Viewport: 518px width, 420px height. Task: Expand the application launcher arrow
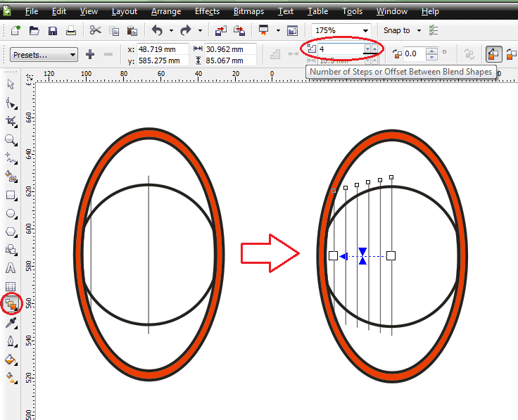tap(278, 31)
